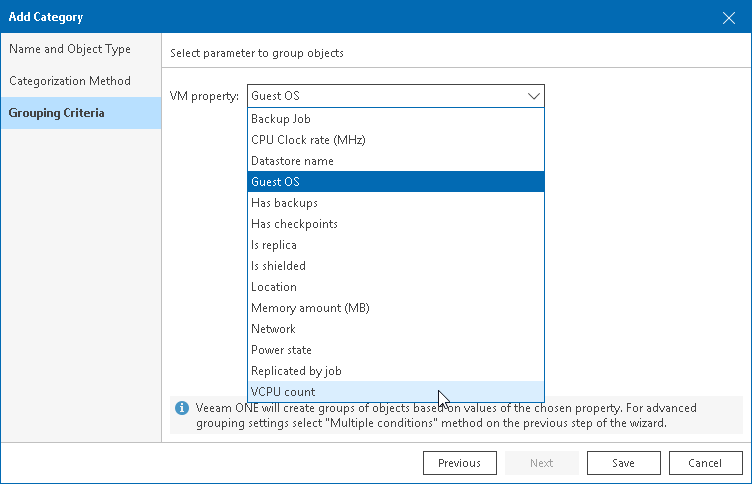Pick the Is replica option
The image size is (752, 484).
pyautogui.click(x=395, y=245)
